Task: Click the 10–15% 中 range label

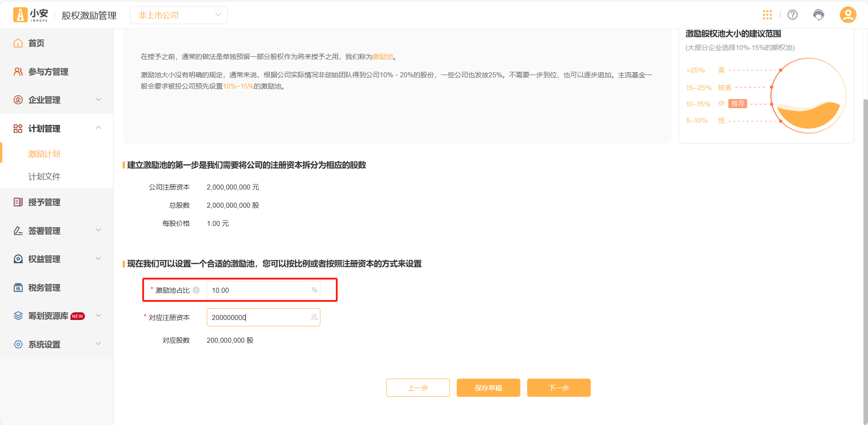Action: pyautogui.click(x=705, y=104)
